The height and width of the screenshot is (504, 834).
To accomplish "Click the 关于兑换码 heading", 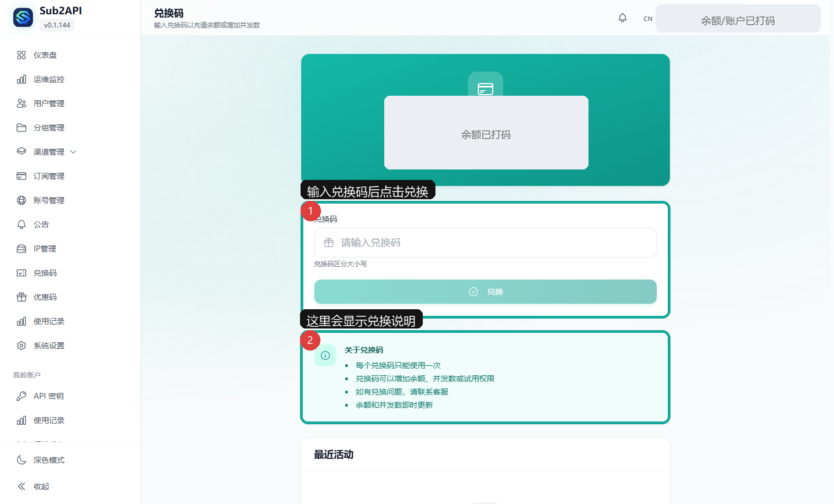I will coord(364,350).
